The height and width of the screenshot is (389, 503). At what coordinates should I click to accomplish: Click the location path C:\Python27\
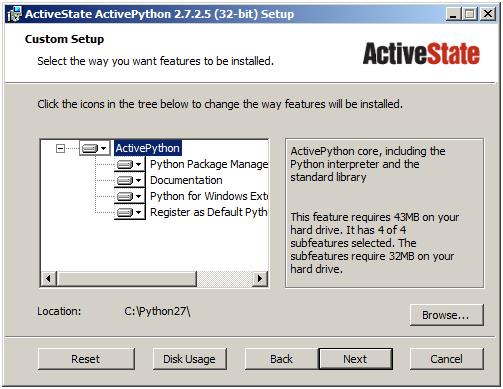click(x=157, y=311)
